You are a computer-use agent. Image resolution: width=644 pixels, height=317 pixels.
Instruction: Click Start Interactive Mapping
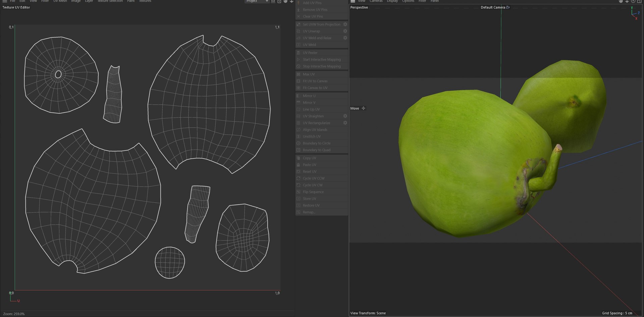tap(322, 59)
